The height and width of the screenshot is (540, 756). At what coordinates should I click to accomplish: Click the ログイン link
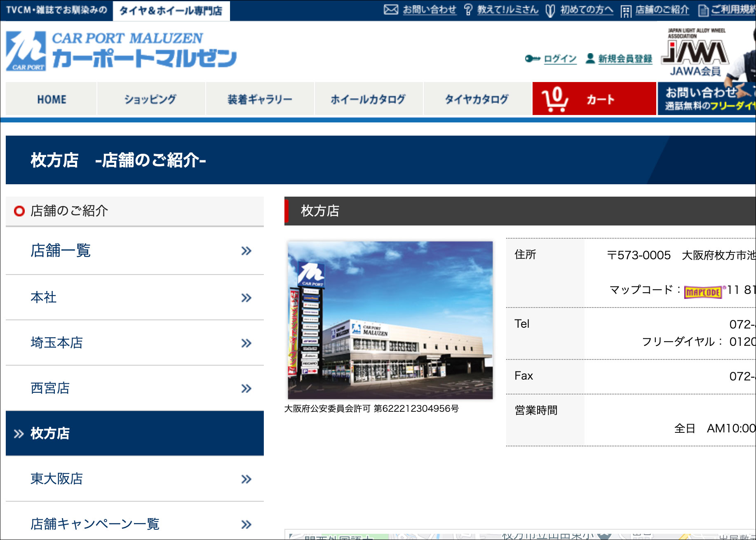[560, 59]
